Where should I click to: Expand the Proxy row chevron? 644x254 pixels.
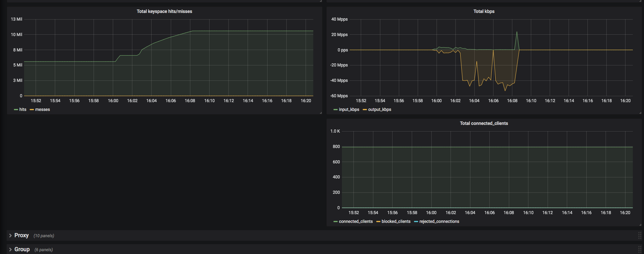point(10,235)
